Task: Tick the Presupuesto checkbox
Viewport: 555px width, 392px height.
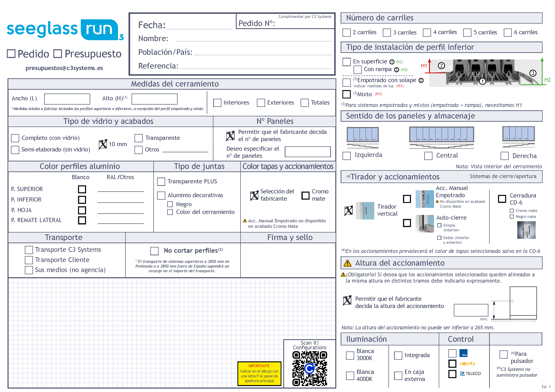Action: (58, 54)
